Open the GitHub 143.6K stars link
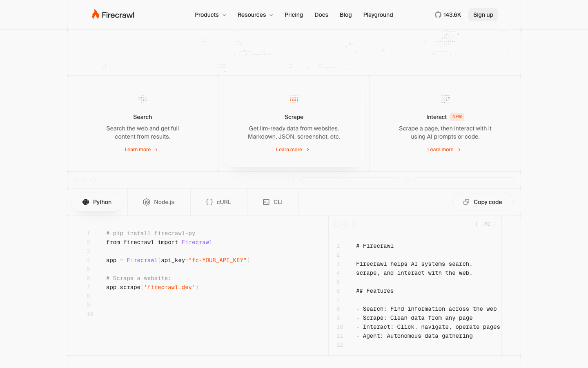The image size is (588, 368). [448, 15]
